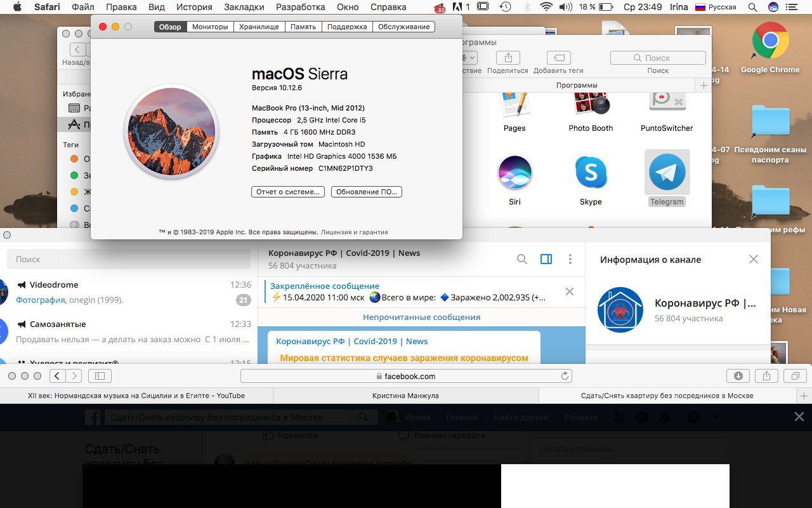Show Safari downloads list
Screen dimensions: 812x508
point(738,376)
